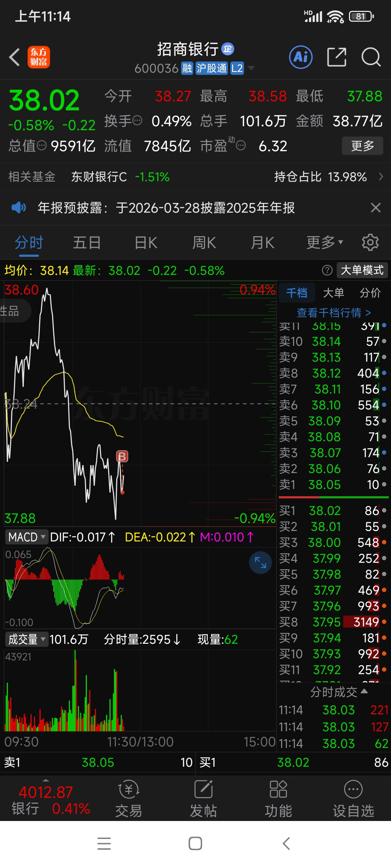Tap the Android home button
The width and height of the screenshot is (391, 868).
coord(195,844)
